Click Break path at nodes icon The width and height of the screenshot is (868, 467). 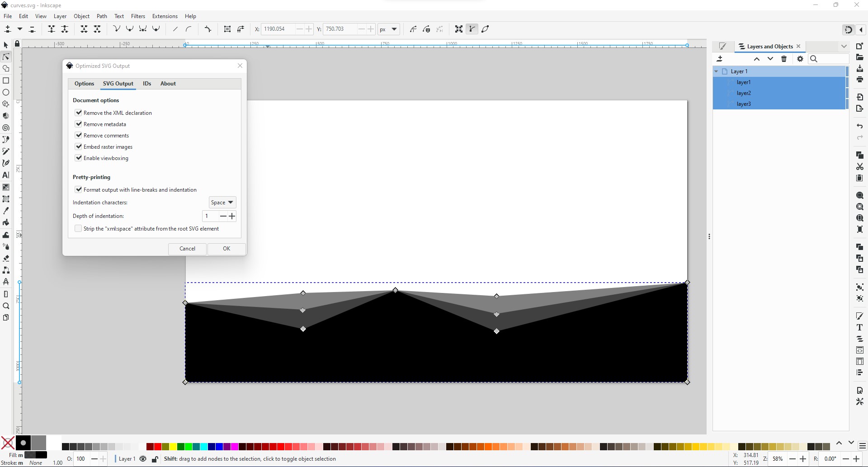[x=65, y=29]
